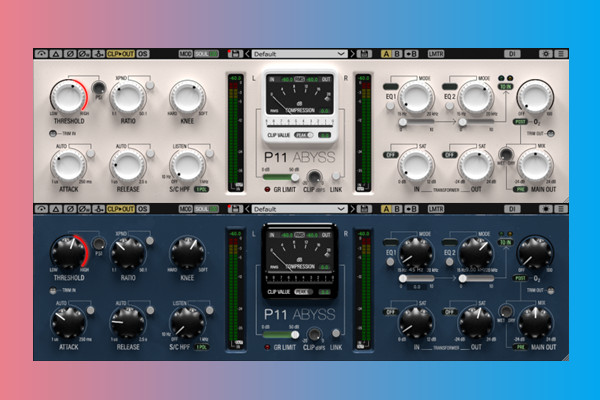Select the A state in the light plugin
The height and width of the screenshot is (400, 600).
click(x=386, y=54)
